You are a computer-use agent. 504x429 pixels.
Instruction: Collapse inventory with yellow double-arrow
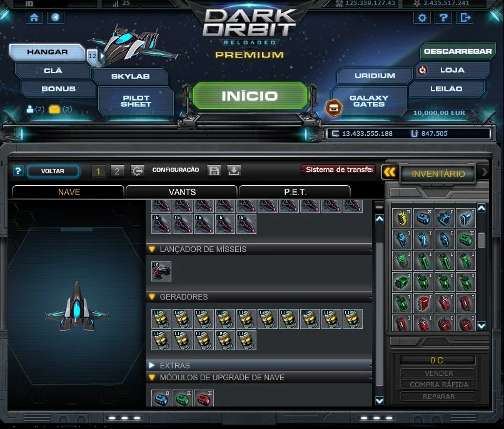[x=390, y=172]
